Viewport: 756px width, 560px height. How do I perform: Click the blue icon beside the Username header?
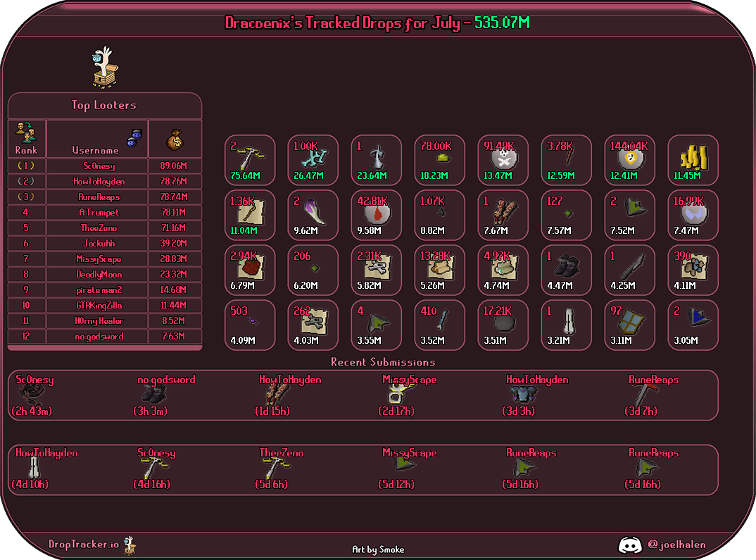tap(134, 138)
